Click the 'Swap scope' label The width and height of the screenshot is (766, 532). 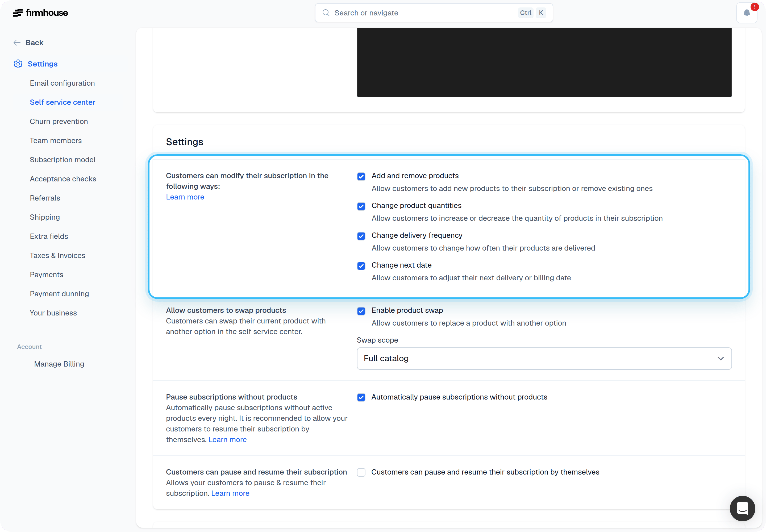(377, 340)
